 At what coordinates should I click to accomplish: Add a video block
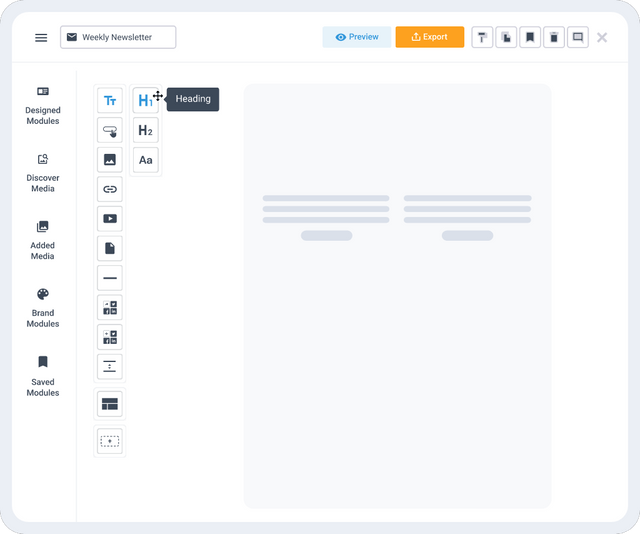click(x=110, y=219)
